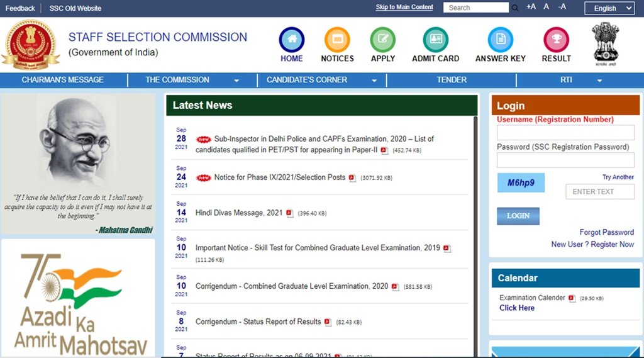644x358 pixels.
Task: Click the Latest News heading
Action: [x=203, y=105]
